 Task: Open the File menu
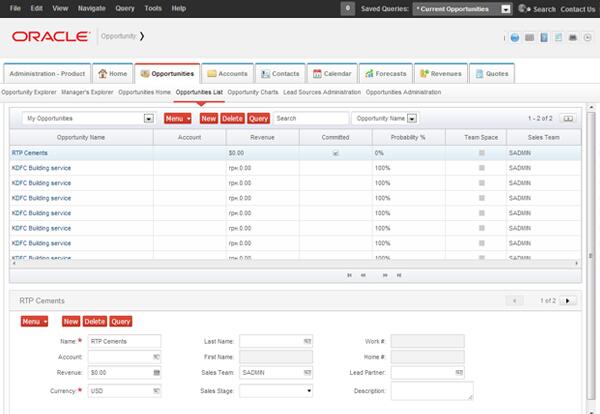point(15,8)
